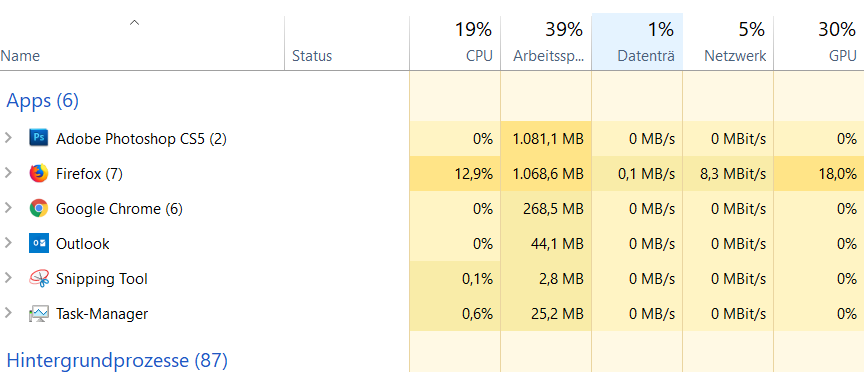This screenshot has width=864, height=372.
Task: Sort processes by CPU column
Action: click(455, 42)
